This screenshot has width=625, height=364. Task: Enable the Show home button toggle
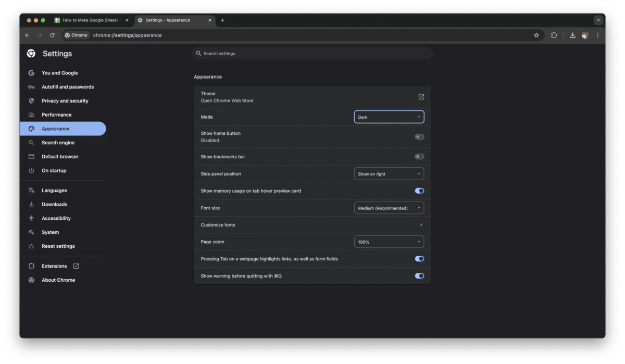coord(419,136)
